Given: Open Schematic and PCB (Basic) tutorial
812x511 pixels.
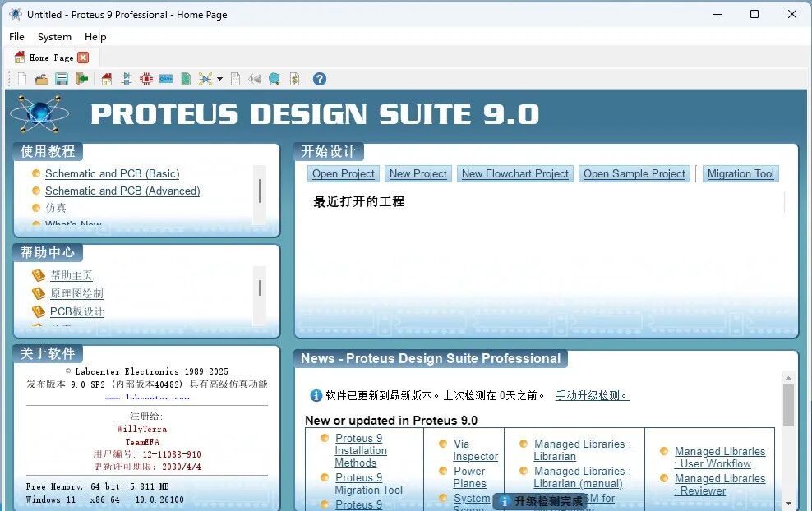Looking at the screenshot, I should pyautogui.click(x=113, y=174).
